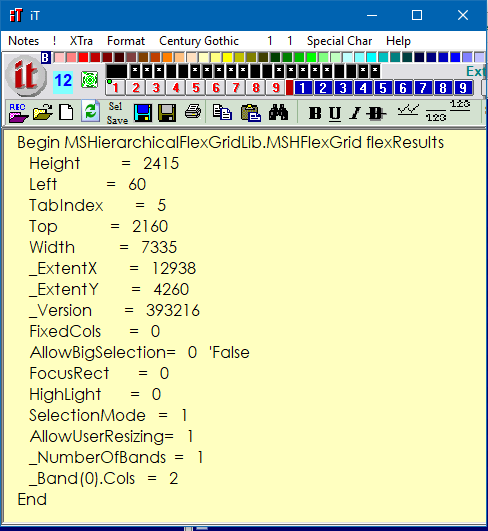The height and width of the screenshot is (531, 488).
Task: Pick the bright red color swatch
Action: click(83, 57)
